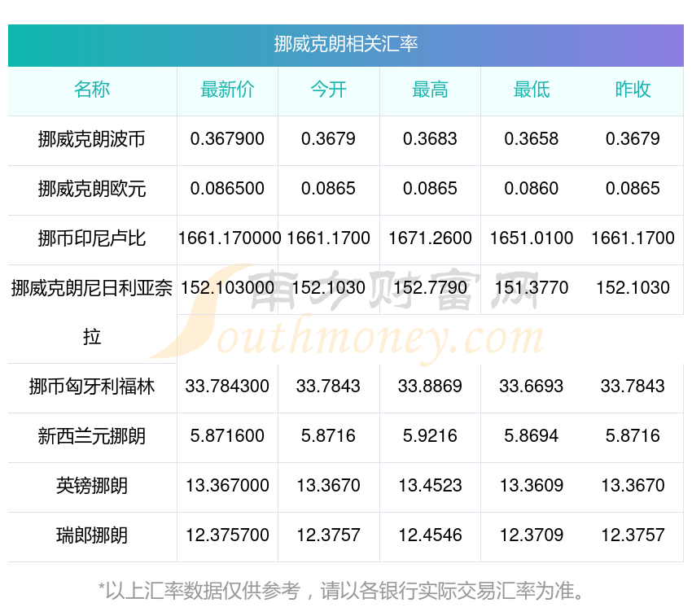Click the latest price 0.367900 cell
The width and height of the screenshot is (692, 616).
pos(227,139)
